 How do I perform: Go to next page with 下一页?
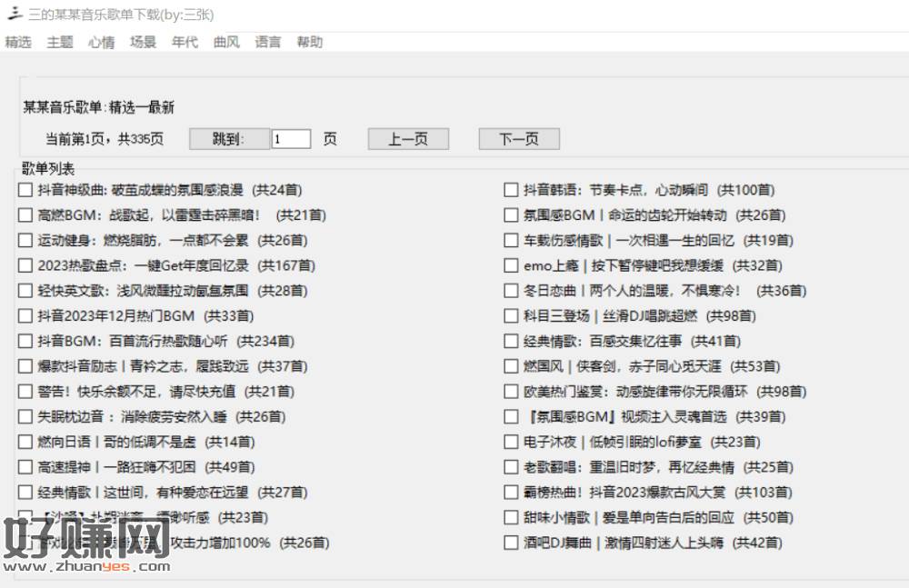(x=519, y=139)
